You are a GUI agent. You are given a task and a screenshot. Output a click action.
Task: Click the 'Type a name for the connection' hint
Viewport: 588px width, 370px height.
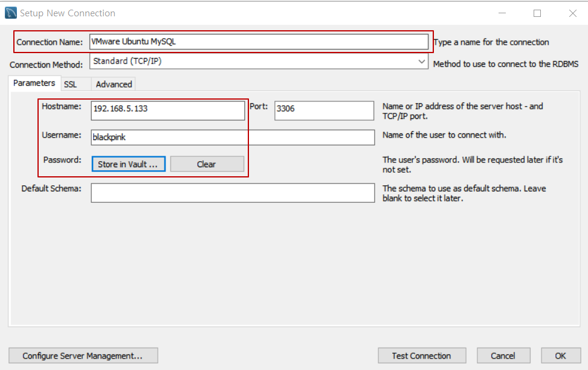491,42
